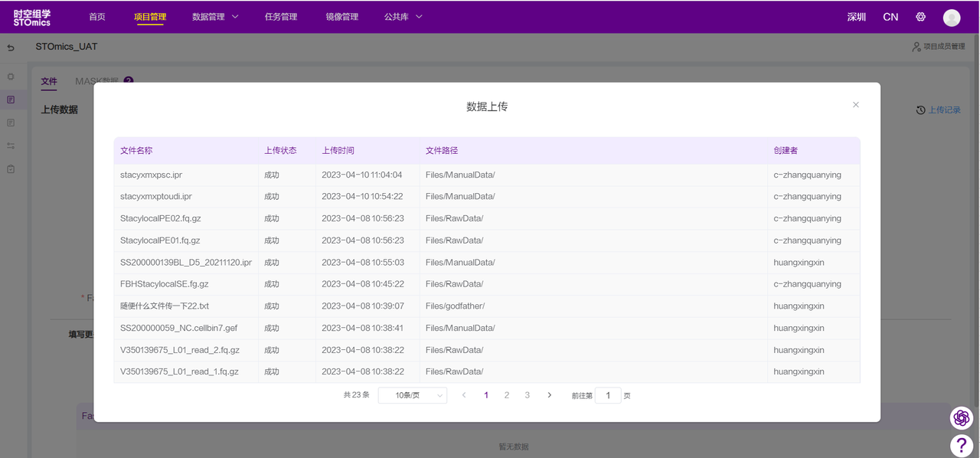This screenshot has height=458, width=980.
Task: Click next page arrow in pagination
Action: tap(549, 395)
